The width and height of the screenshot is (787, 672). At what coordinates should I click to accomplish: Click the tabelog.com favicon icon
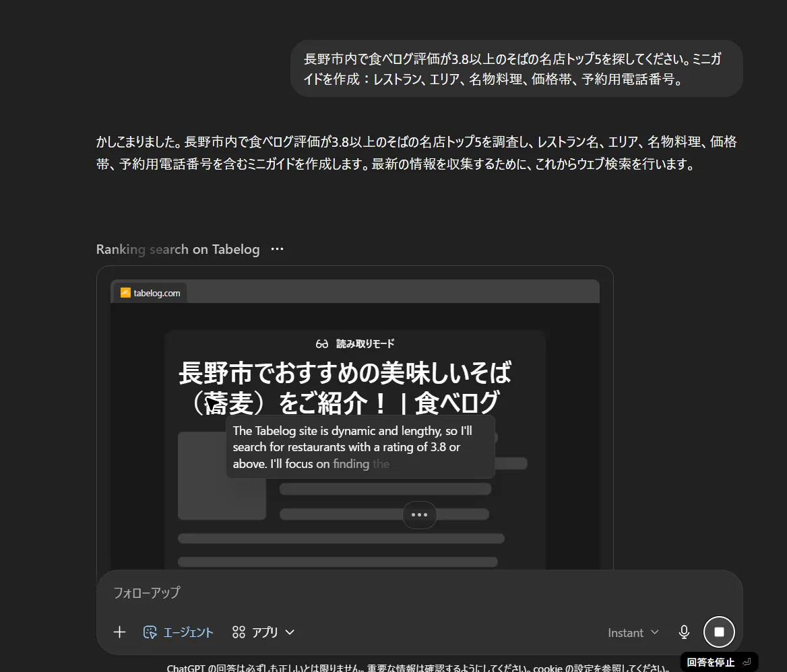(x=125, y=293)
